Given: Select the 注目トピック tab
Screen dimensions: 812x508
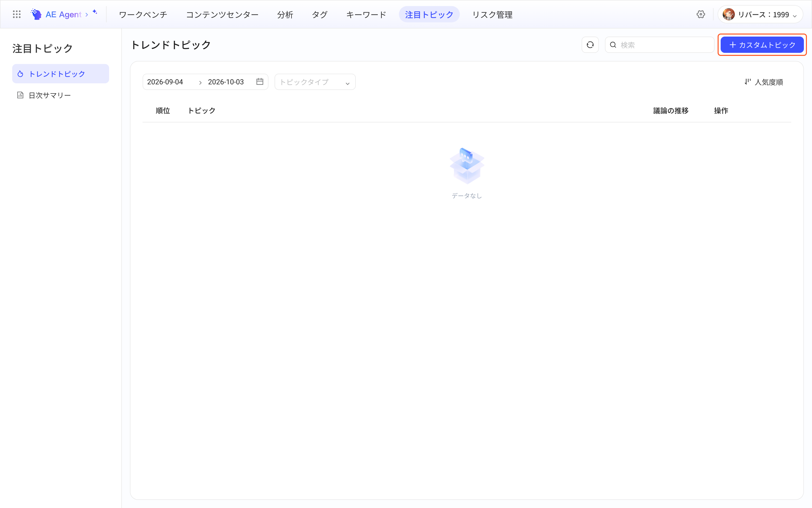Looking at the screenshot, I should [429, 14].
